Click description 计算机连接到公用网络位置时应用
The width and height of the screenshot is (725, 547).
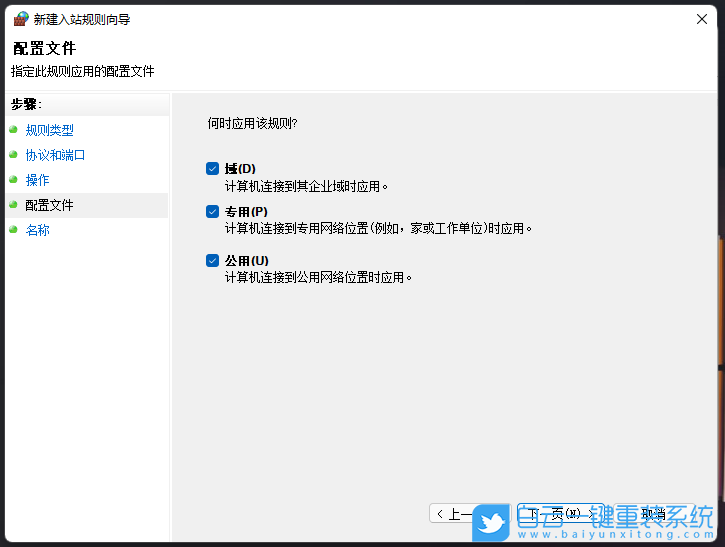click(x=318, y=277)
